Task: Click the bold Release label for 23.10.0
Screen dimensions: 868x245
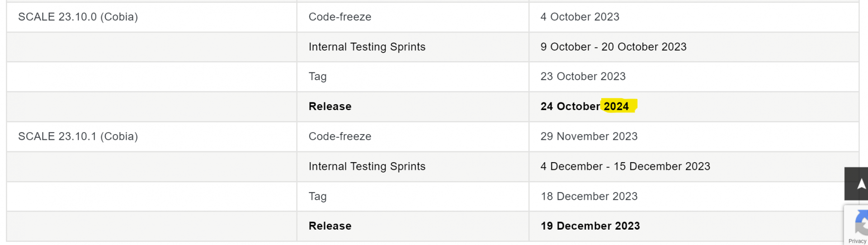Action: point(330,106)
